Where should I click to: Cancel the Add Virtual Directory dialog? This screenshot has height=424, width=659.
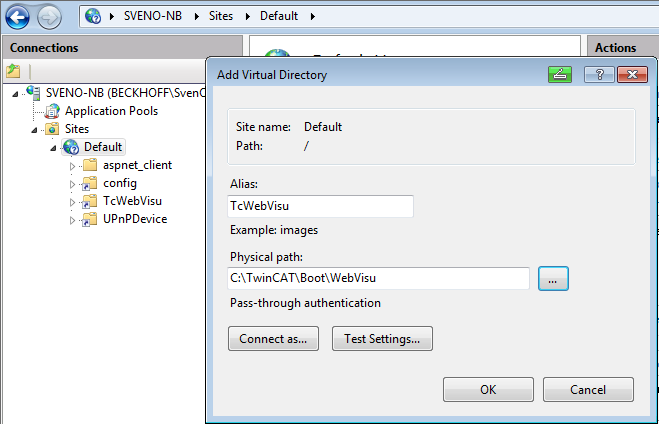(588, 390)
